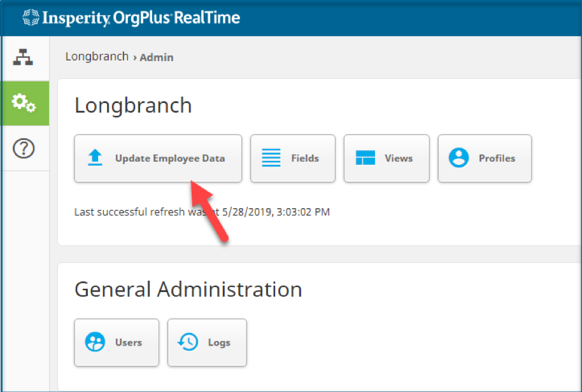
Task: Click the Longbranch section heading
Action: coord(133,106)
